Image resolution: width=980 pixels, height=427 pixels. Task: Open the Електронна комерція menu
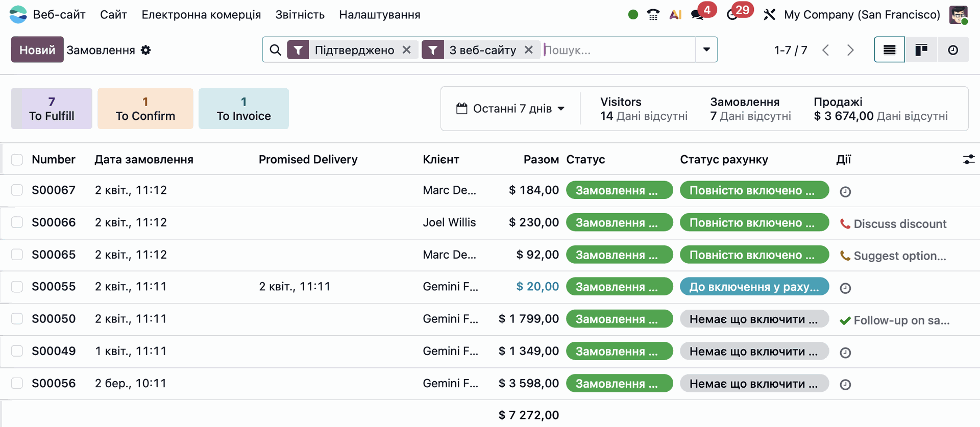pyautogui.click(x=201, y=15)
